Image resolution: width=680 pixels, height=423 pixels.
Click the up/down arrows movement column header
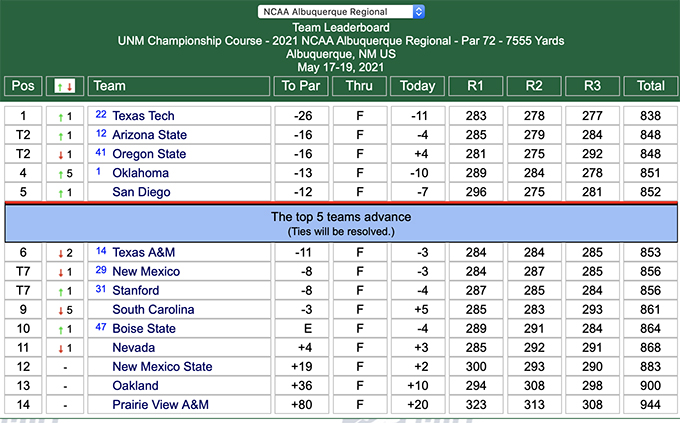click(65, 86)
